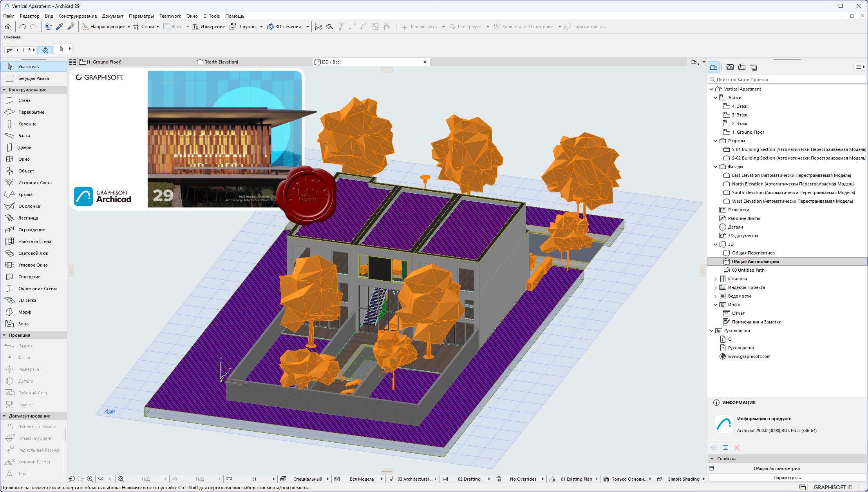868x492 pixels.
Task: Open the View Map panel icon
Action: [x=730, y=67]
